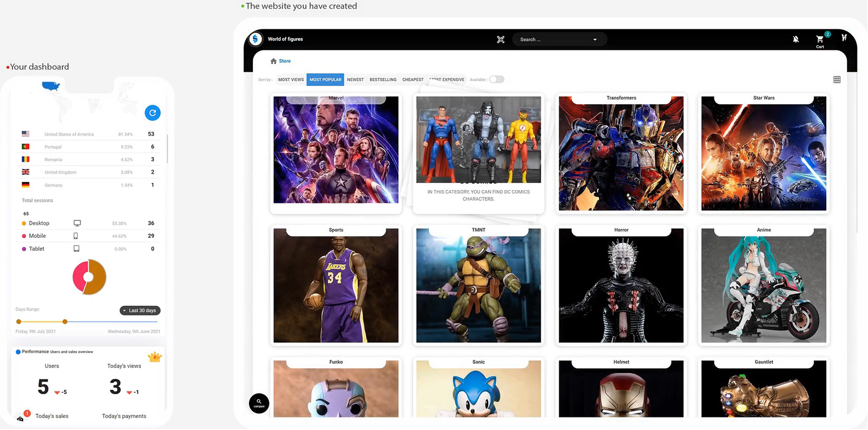Click the Users count 5
This screenshot has width=868, height=430.
click(43, 387)
